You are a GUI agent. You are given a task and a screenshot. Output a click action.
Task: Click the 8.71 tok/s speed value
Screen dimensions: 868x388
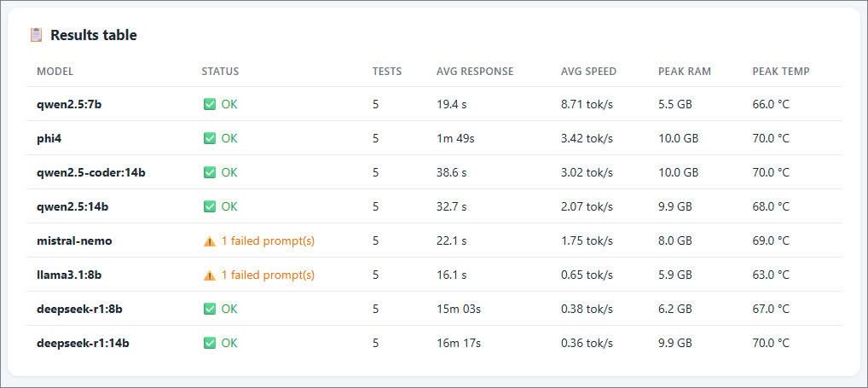click(587, 104)
